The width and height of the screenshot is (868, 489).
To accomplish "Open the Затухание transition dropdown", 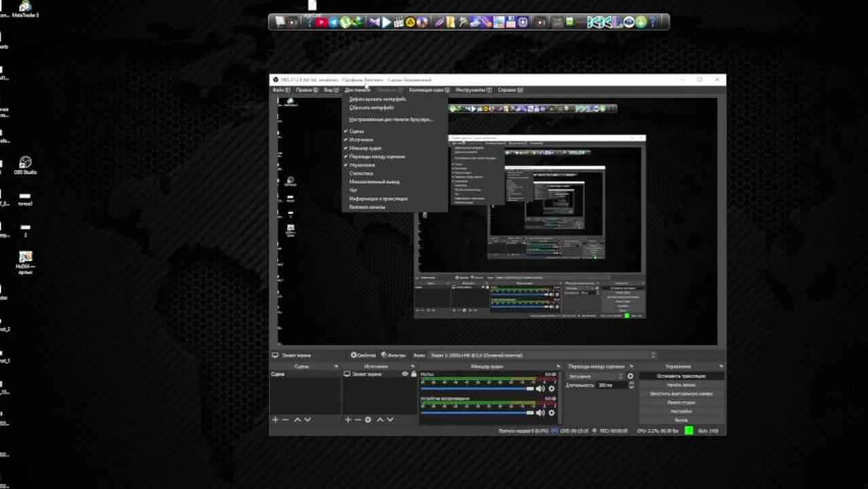I will (x=596, y=376).
